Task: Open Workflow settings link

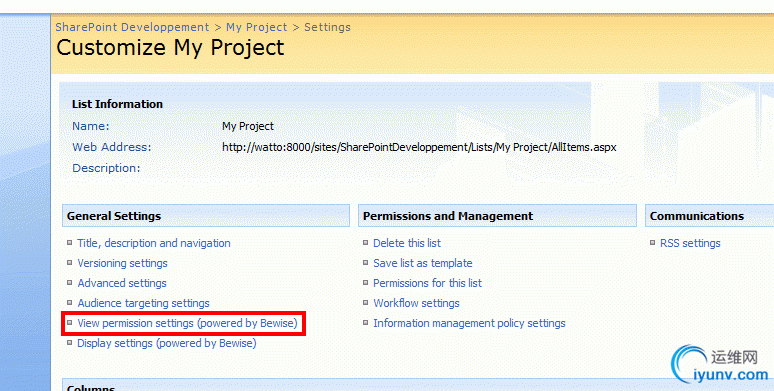Action: [x=416, y=303]
